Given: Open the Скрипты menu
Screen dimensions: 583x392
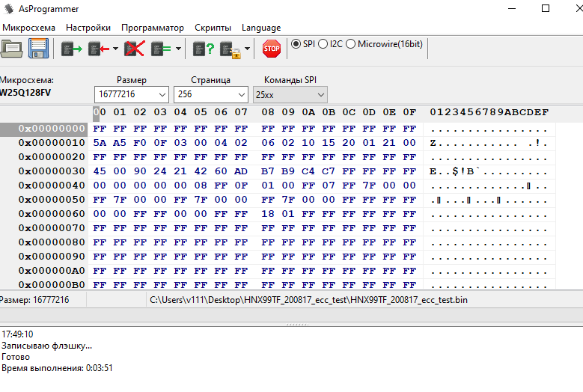Looking at the screenshot, I should pyautogui.click(x=213, y=28).
